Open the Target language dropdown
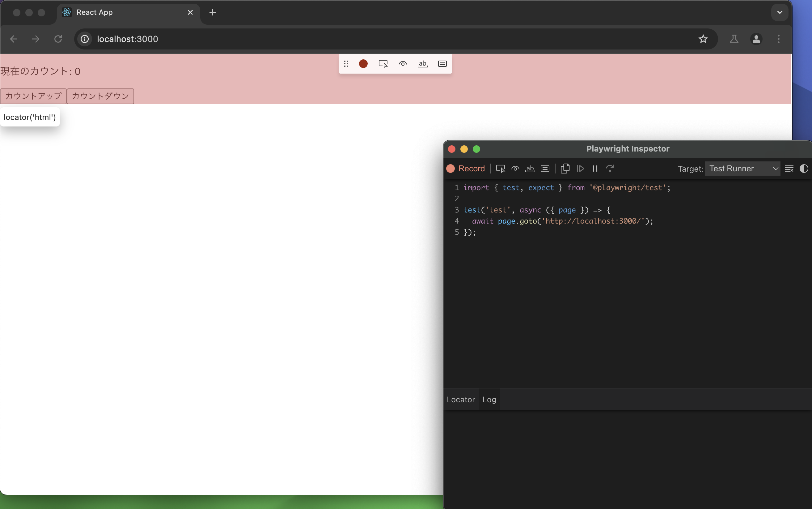 pyautogui.click(x=742, y=168)
